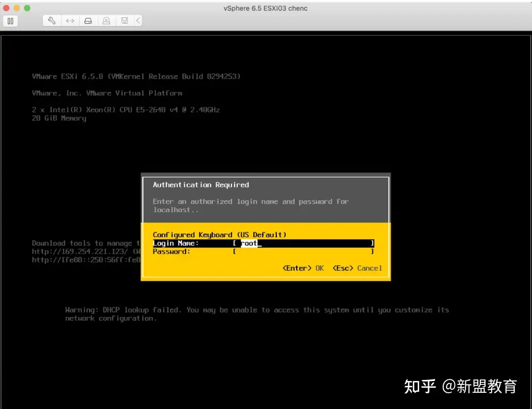Click the Intel Xeon CPU E5-2640 line
Image resolution: width=532 pixels, height=409 pixels.
click(x=126, y=110)
